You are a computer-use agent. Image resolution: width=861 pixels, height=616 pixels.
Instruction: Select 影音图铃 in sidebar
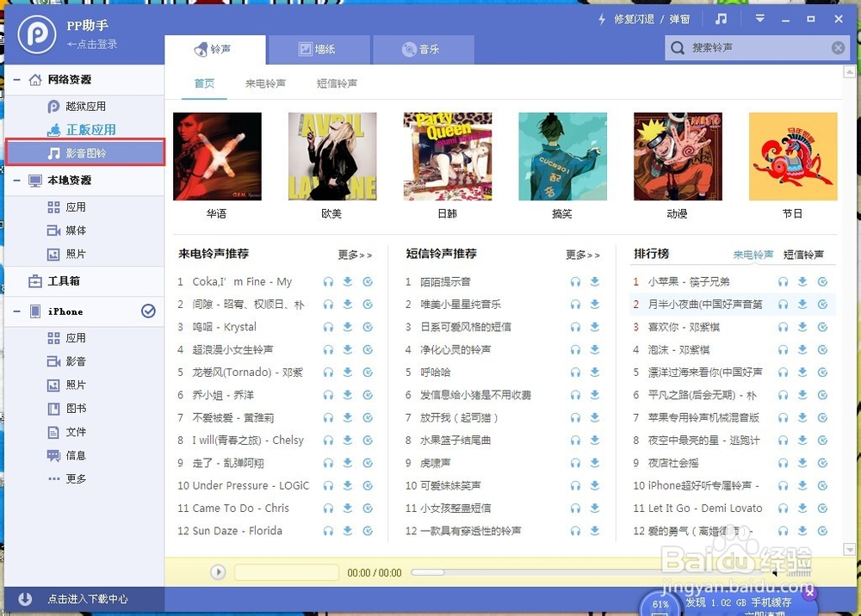(85, 153)
